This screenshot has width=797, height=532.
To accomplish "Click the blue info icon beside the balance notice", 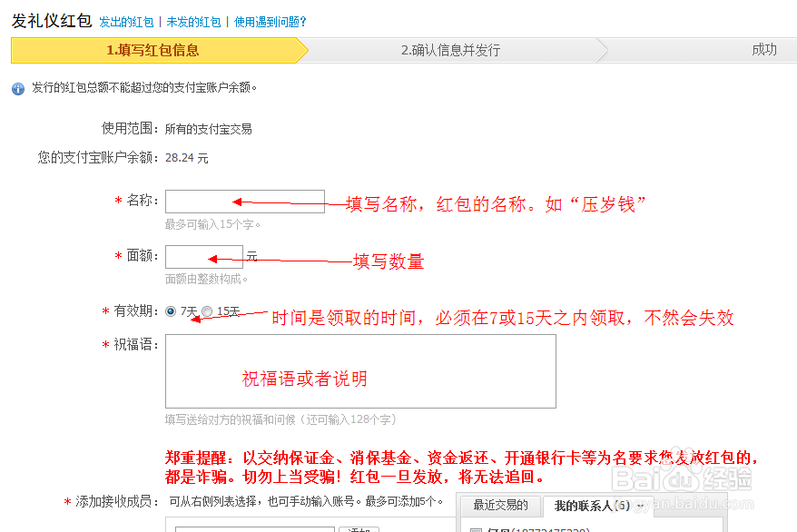I will (17, 89).
